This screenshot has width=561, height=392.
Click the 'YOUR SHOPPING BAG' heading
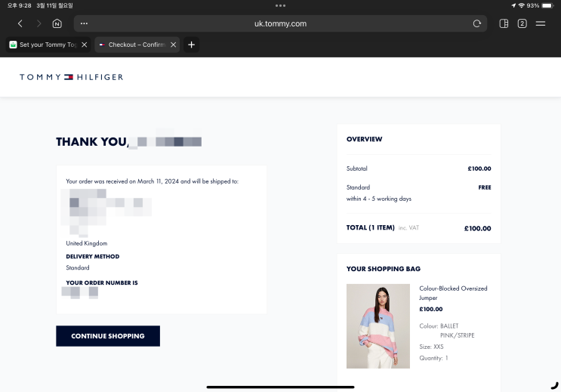(x=384, y=269)
